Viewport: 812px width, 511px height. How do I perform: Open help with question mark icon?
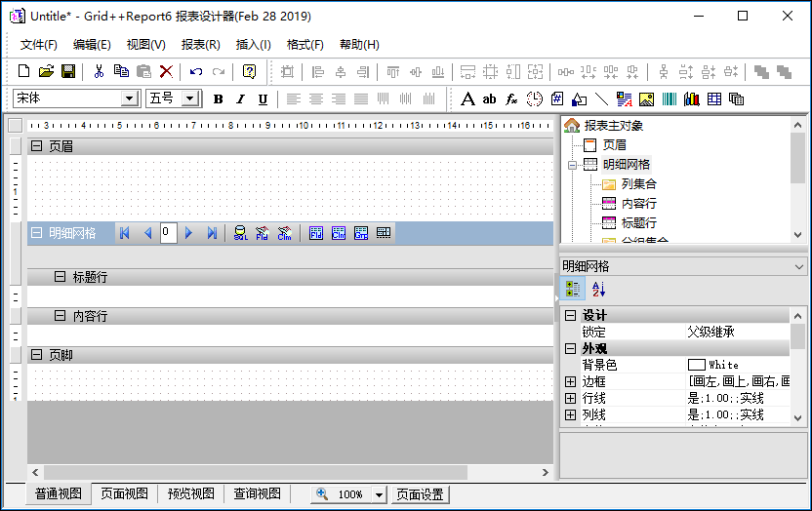point(249,71)
